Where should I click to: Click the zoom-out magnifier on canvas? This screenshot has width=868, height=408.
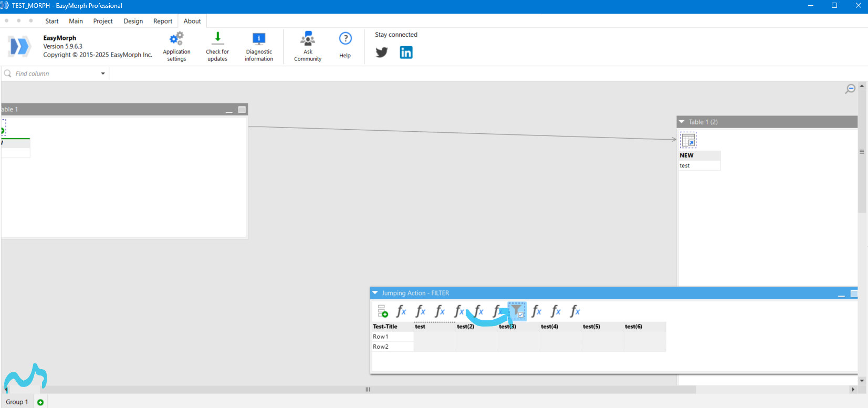pos(850,89)
